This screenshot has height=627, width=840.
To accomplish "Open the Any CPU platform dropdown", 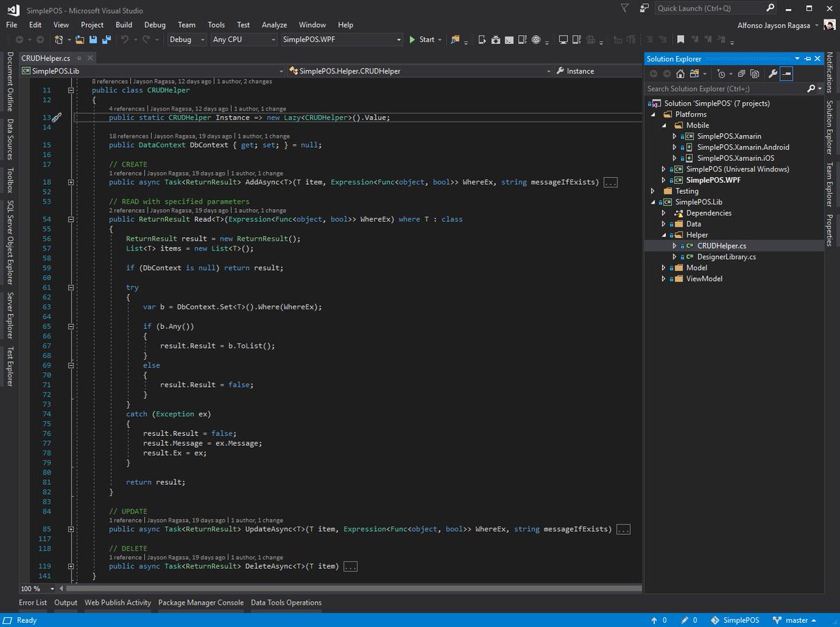I will (243, 40).
